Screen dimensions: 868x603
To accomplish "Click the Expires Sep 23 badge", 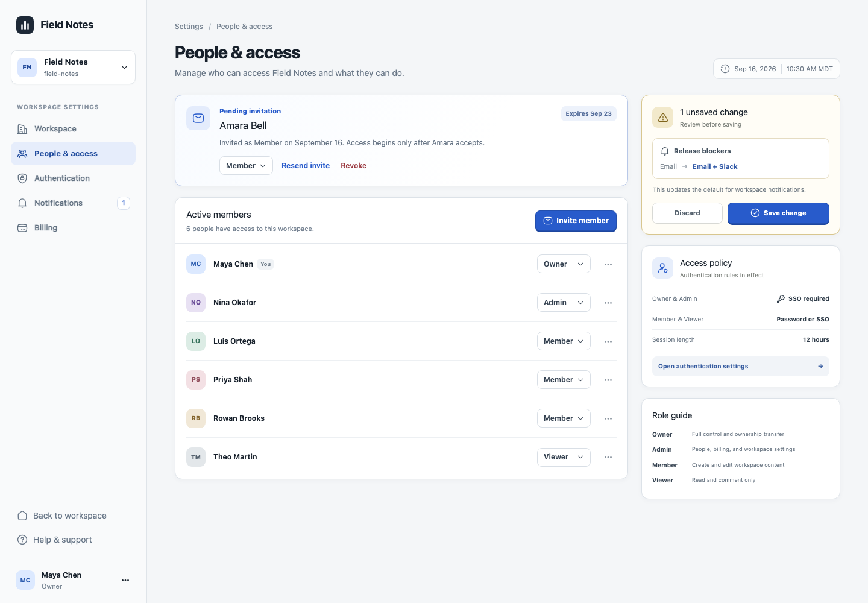I will tap(588, 114).
